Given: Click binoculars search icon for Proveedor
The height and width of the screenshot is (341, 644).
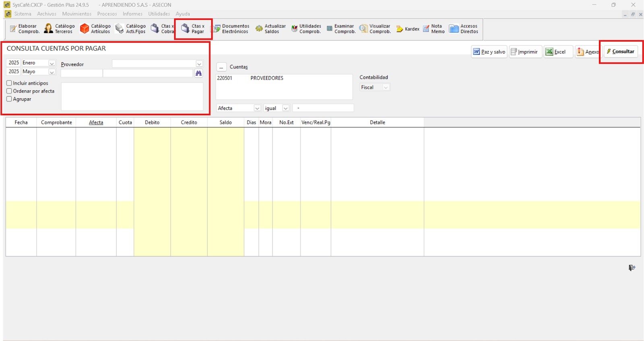Looking at the screenshot, I should (198, 73).
